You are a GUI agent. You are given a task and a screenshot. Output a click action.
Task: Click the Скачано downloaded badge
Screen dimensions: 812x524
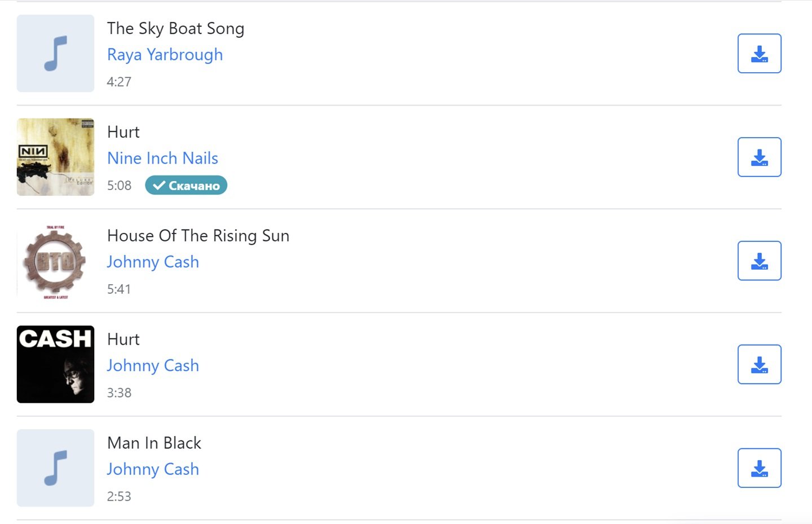click(186, 186)
